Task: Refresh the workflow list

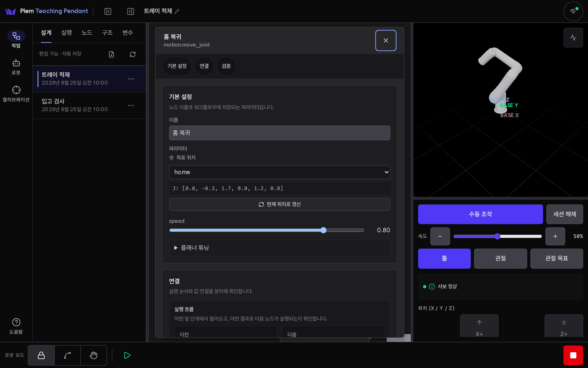Action: [133, 54]
